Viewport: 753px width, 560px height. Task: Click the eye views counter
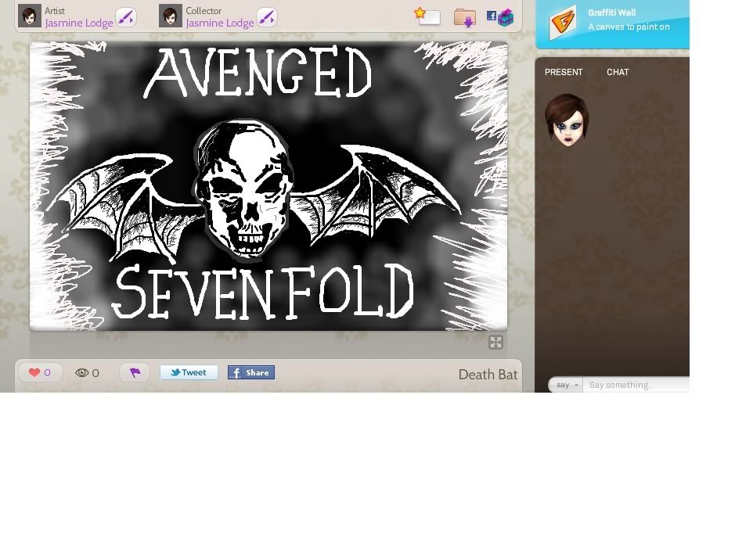point(87,373)
